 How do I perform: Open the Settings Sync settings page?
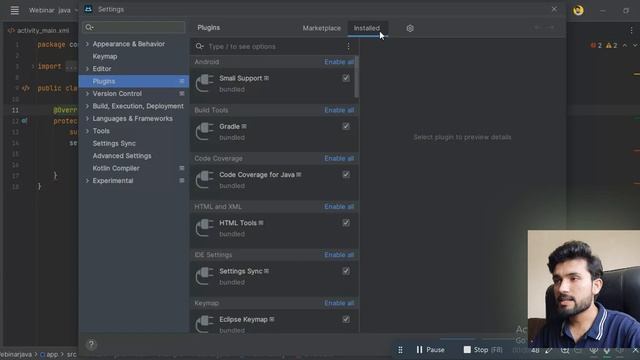tap(114, 143)
